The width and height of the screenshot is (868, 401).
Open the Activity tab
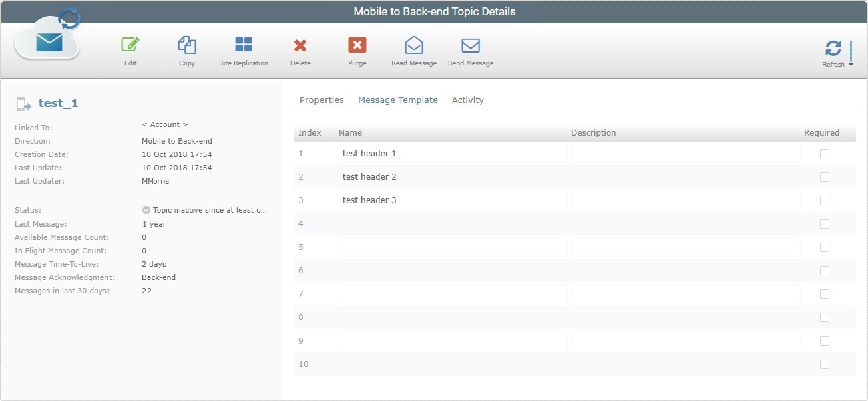(x=467, y=100)
